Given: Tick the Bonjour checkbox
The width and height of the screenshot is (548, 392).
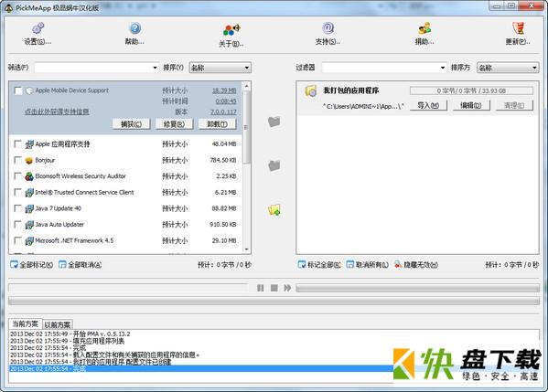Looking at the screenshot, I should [x=17, y=160].
